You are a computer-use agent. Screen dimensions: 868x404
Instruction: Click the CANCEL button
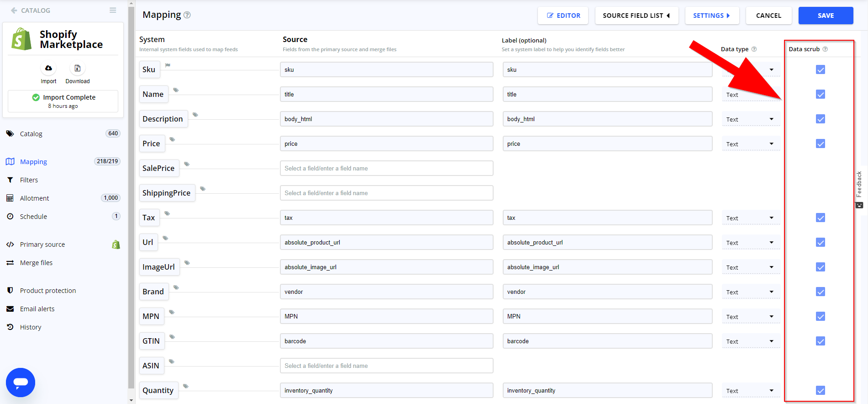pyautogui.click(x=768, y=16)
